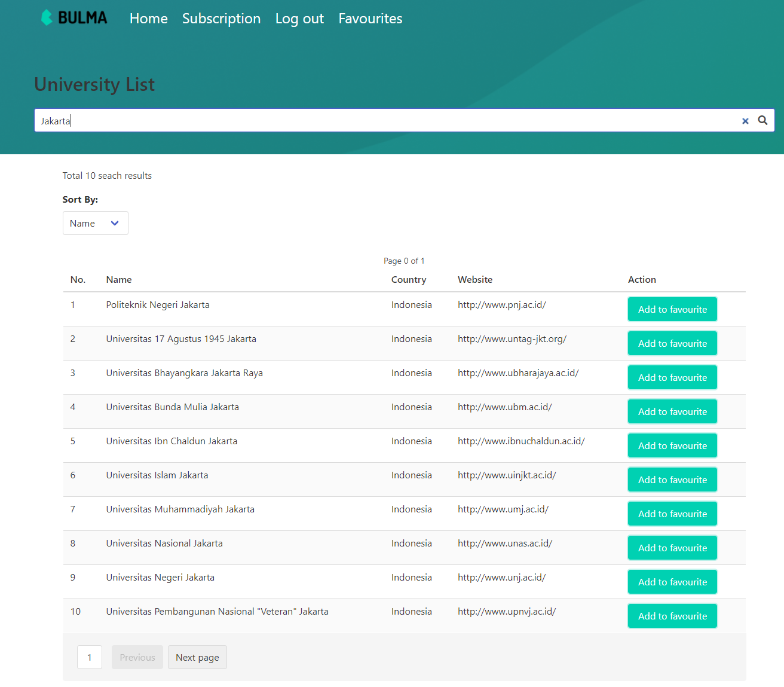Viewport: 784px width, 687px height.
Task: Select page number 1 in pagination
Action: (x=90, y=657)
